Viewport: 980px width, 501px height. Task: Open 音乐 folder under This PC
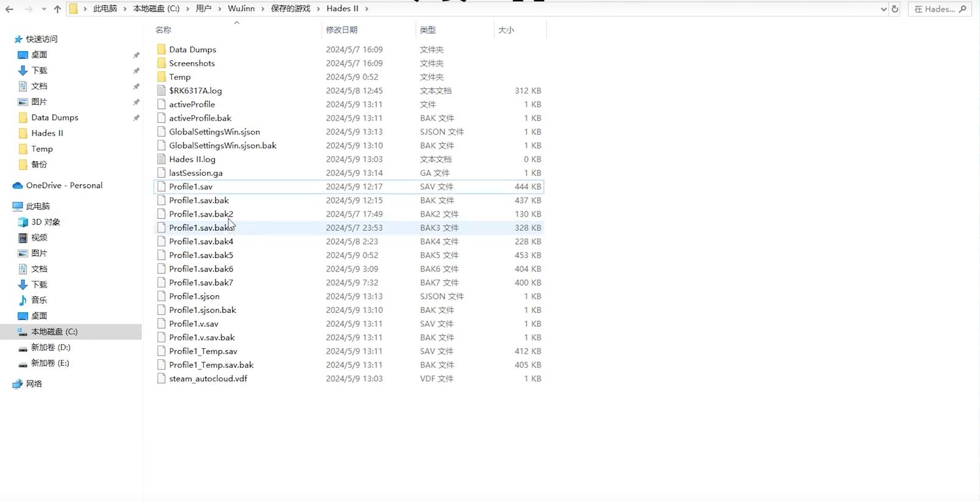(x=39, y=300)
